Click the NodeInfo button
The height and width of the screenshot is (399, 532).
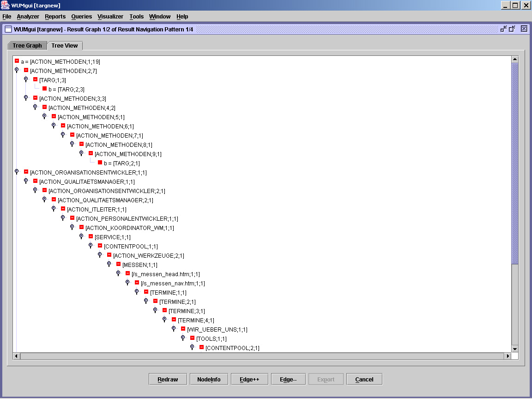pos(209,379)
